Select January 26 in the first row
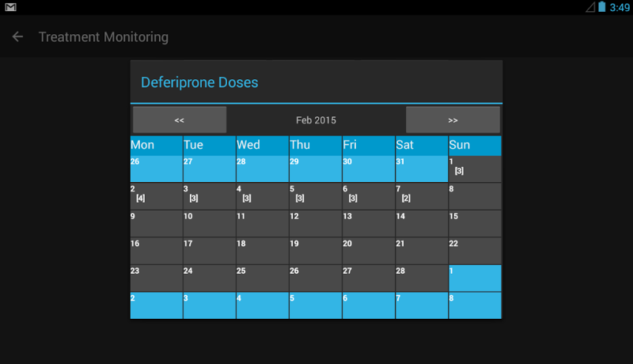This screenshot has height=364, width=633. coord(156,169)
